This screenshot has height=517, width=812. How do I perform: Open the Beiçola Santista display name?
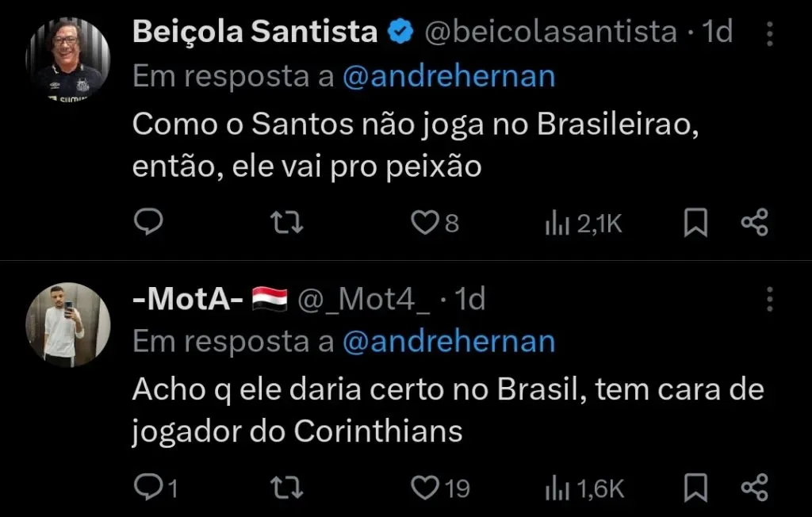point(255,32)
